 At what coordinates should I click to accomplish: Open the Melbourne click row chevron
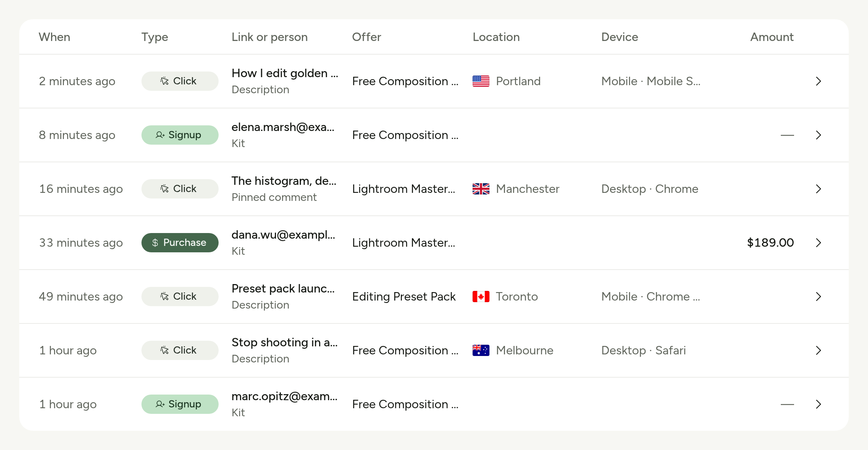coord(818,350)
